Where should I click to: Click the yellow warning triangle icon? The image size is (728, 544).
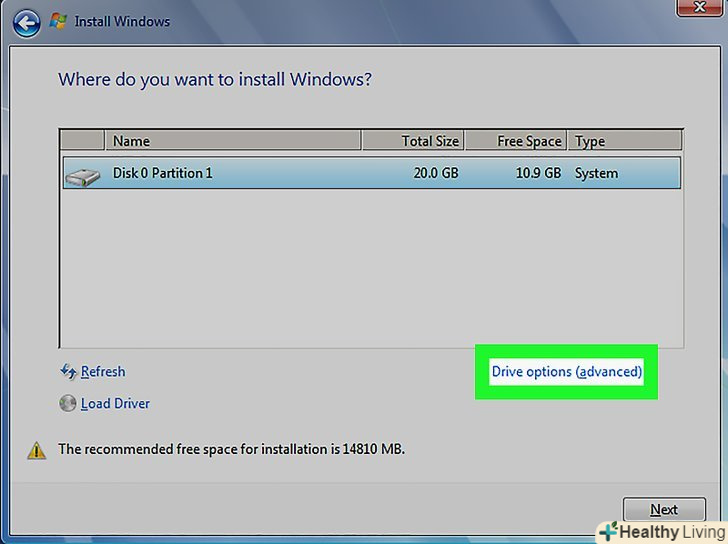click(x=36, y=450)
